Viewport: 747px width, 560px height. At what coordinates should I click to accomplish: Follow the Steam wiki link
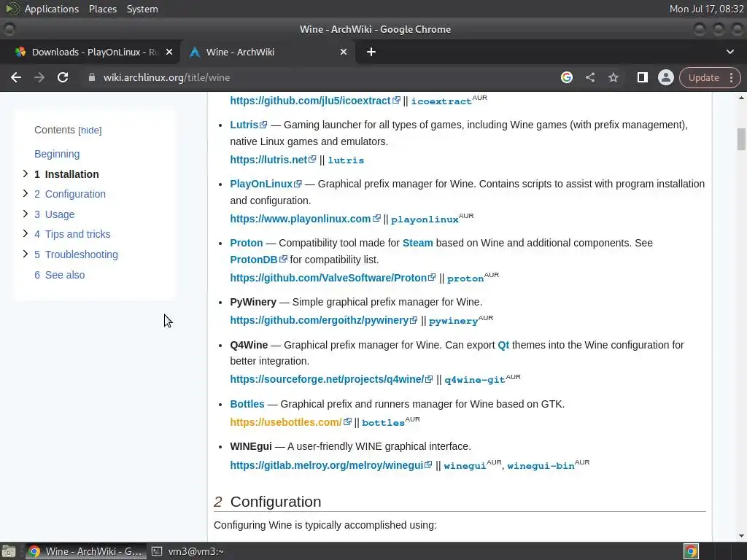pos(418,243)
